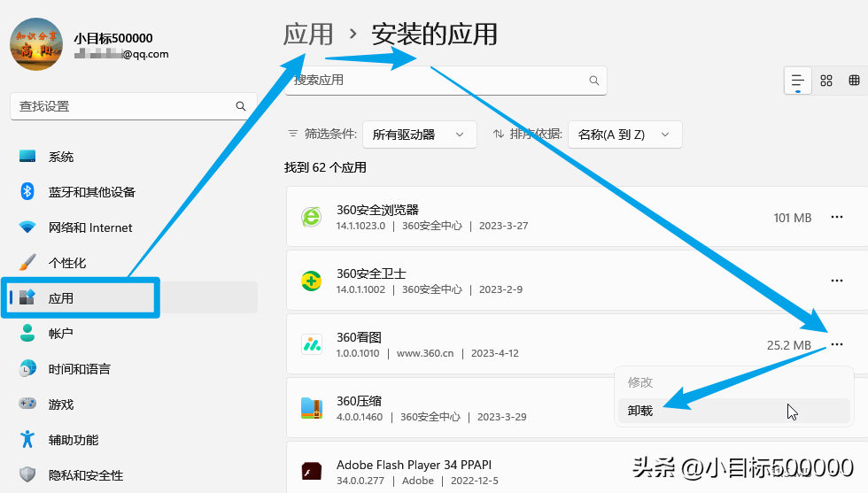Click the 101 MB size value
This screenshot has width=868, height=493.
(792, 218)
